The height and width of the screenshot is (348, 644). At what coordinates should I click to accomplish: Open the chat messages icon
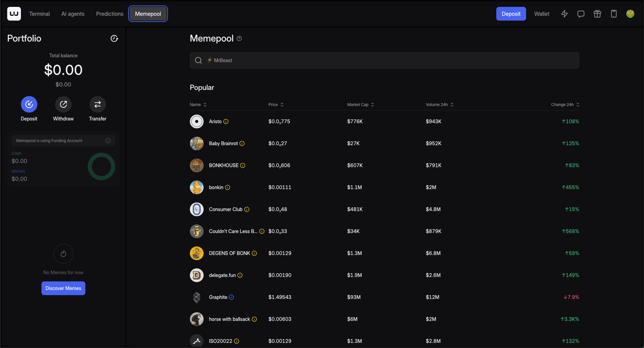(581, 14)
